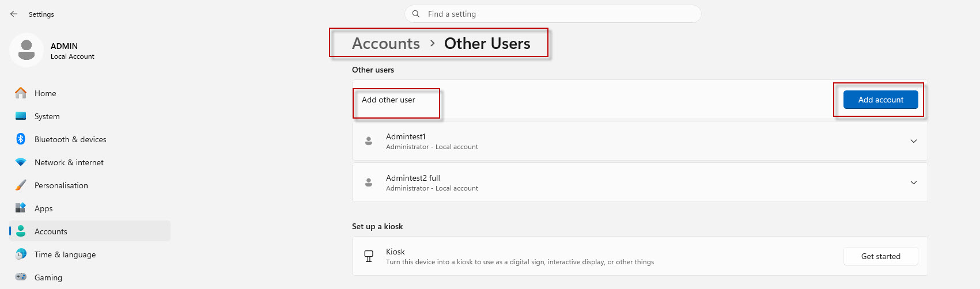Click the Kiosk description text
The height and width of the screenshot is (289, 980).
(x=520, y=262)
